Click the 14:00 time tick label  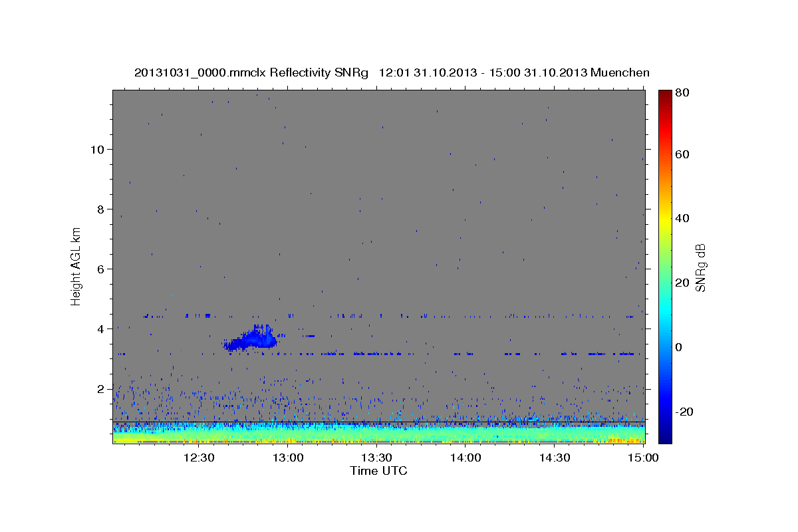click(x=465, y=458)
